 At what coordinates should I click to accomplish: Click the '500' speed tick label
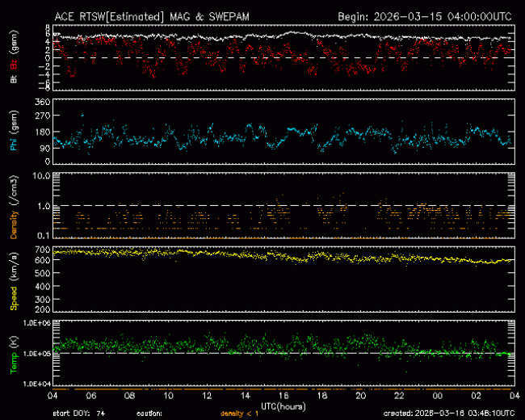tap(43, 273)
